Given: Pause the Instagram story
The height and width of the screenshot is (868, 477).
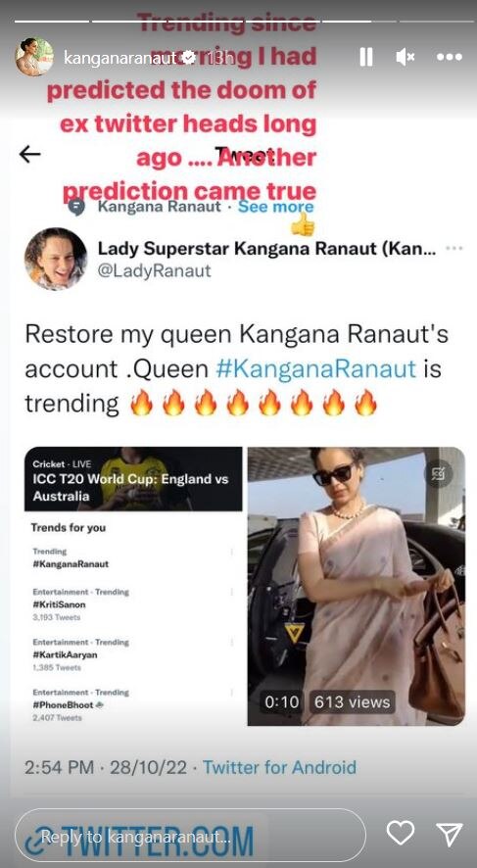Looking at the screenshot, I should click(x=365, y=57).
